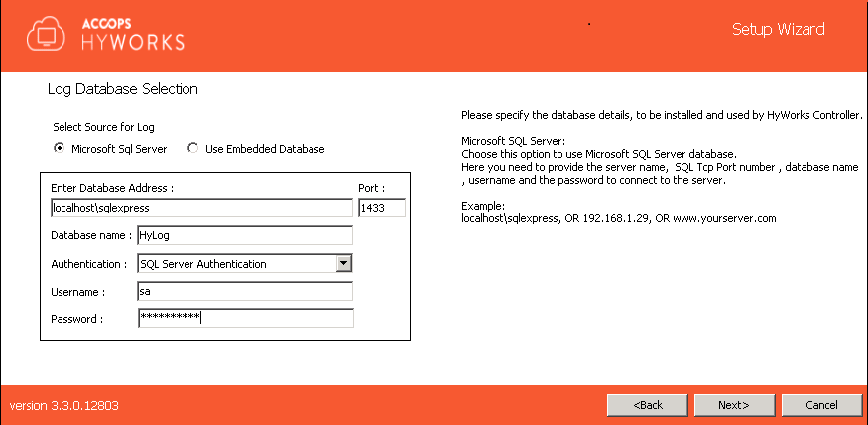Image resolution: width=868 pixels, height=425 pixels.
Task: Click the Setup Wizard title text
Action: (x=779, y=29)
